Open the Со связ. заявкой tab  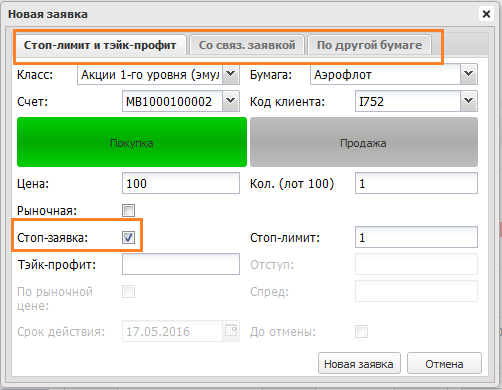[x=247, y=45]
